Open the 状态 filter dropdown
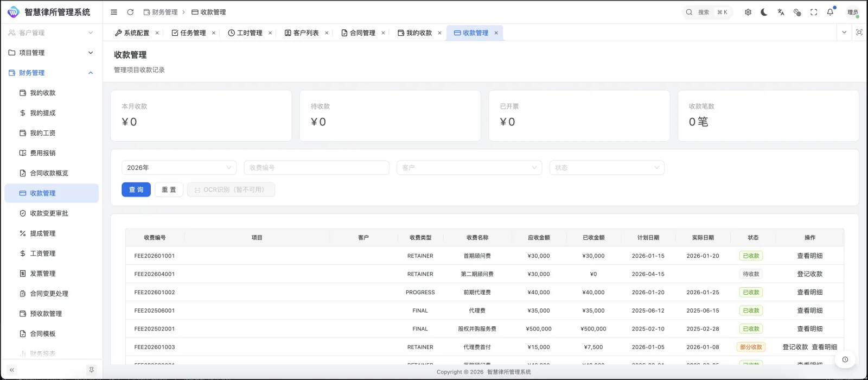 point(607,168)
